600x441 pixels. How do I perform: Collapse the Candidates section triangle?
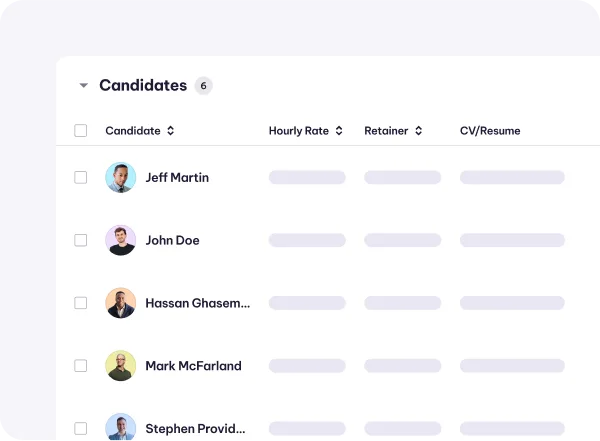[84, 86]
